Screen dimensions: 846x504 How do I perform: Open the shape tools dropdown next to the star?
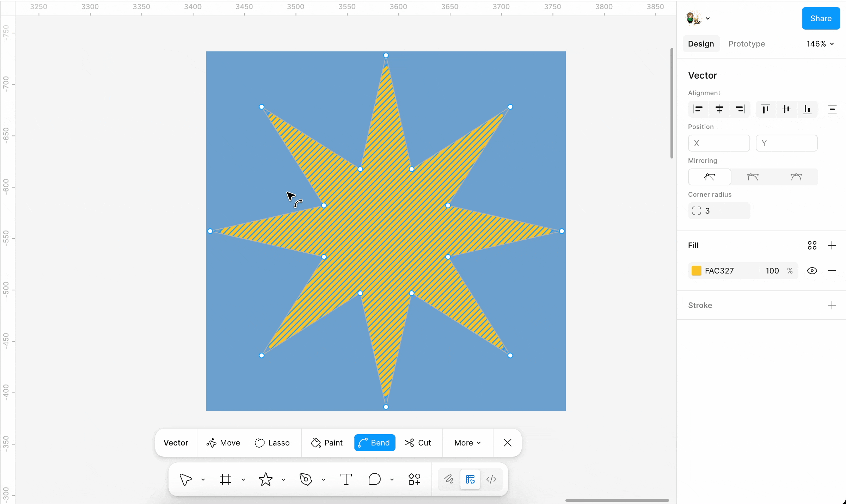coord(283,479)
